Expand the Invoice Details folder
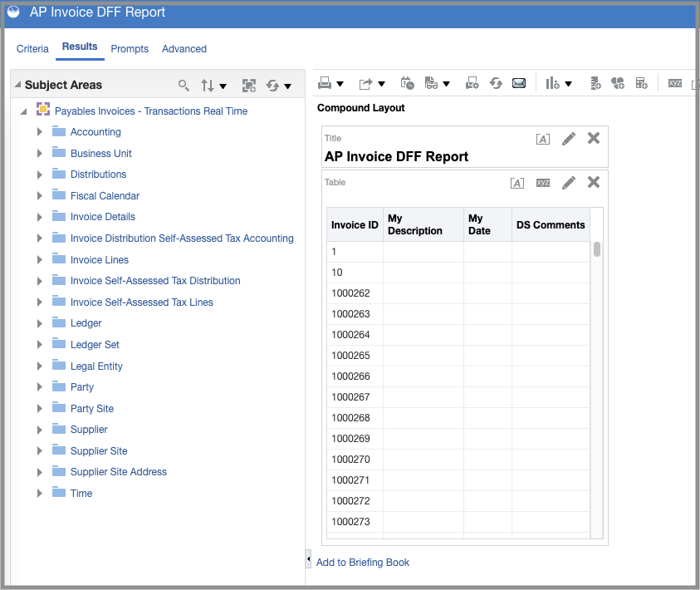The height and width of the screenshot is (590, 700). 39,217
